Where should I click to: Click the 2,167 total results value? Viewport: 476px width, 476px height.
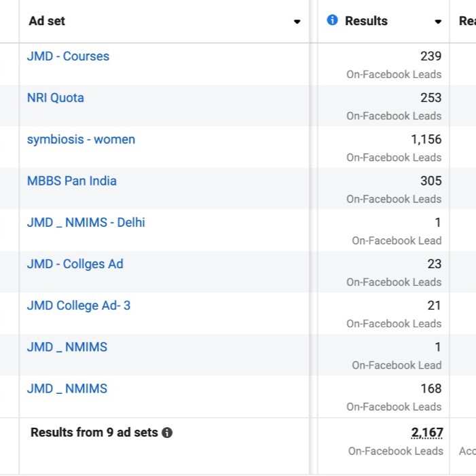(x=427, y=433)
